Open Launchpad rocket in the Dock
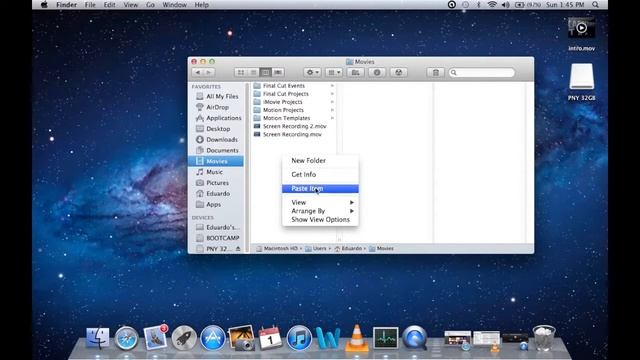640x360 pixels. pos(184,338)
